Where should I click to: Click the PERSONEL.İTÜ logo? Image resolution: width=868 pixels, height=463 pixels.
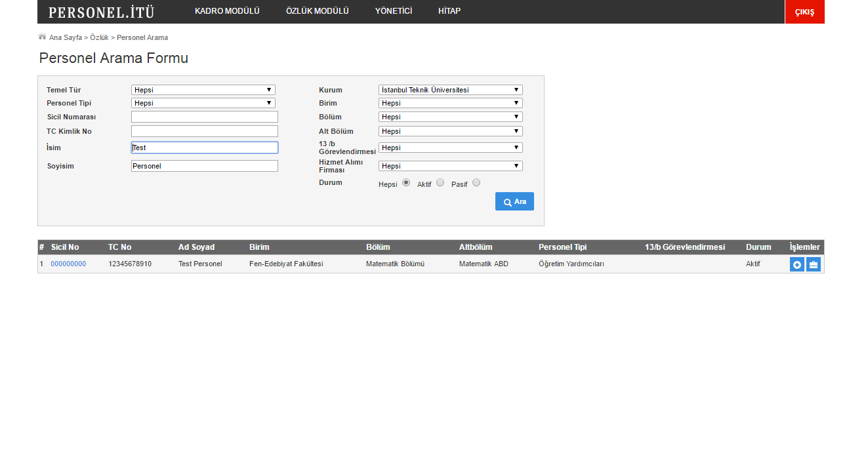pos(102,12)
